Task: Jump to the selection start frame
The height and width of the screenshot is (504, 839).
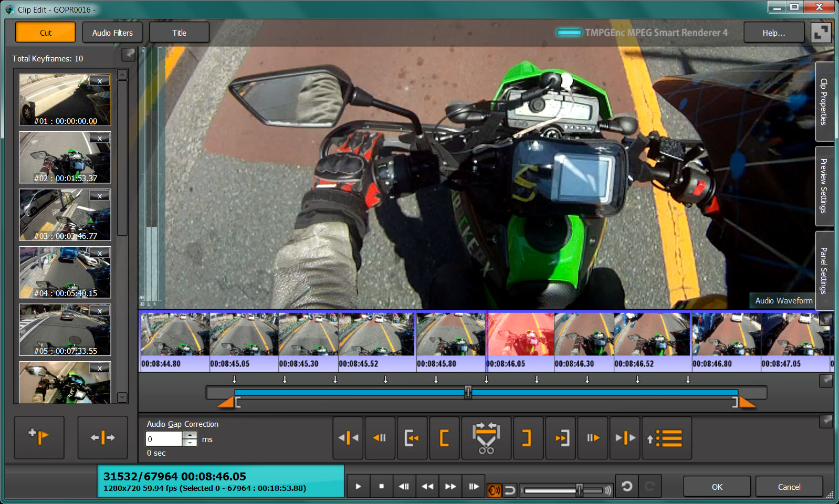Action: [x=412, y=437]
